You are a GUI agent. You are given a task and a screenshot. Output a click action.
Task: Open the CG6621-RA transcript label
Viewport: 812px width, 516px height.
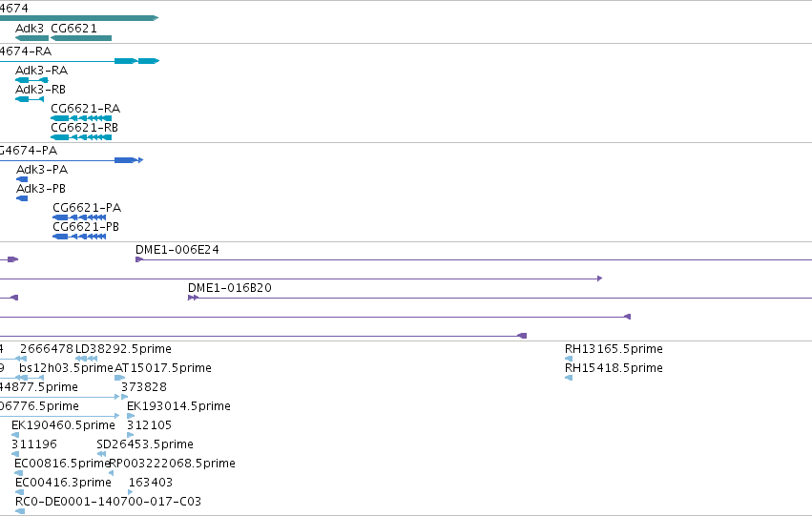click(x=86, y=109)
